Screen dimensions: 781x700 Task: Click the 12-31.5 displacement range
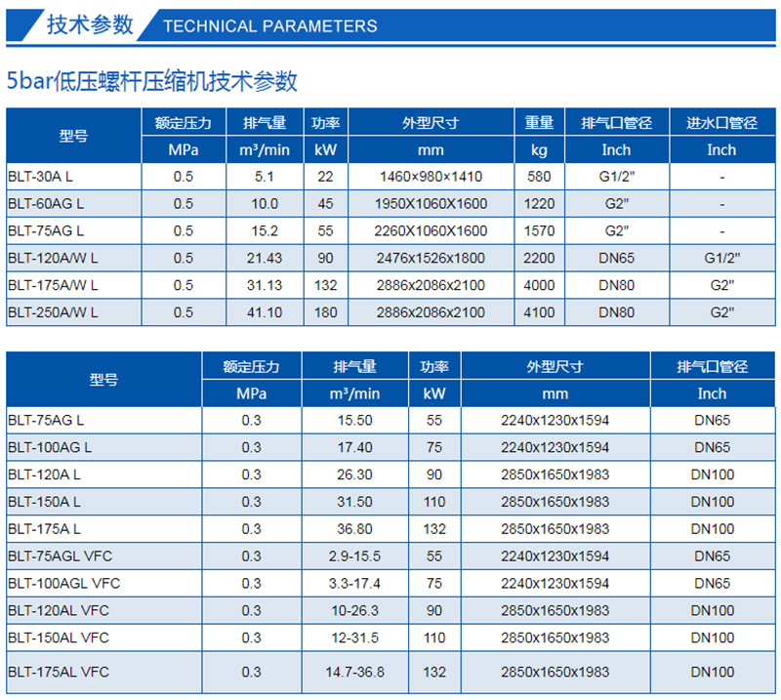point(355,638)
